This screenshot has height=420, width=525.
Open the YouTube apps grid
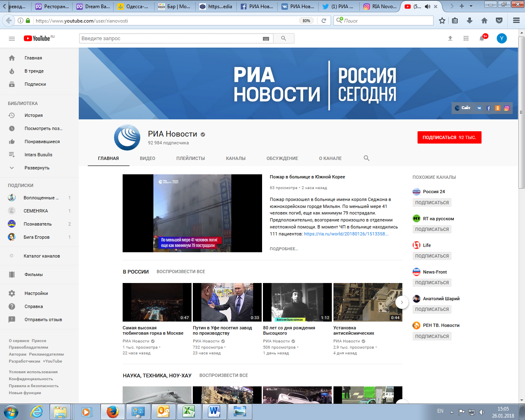466,38
